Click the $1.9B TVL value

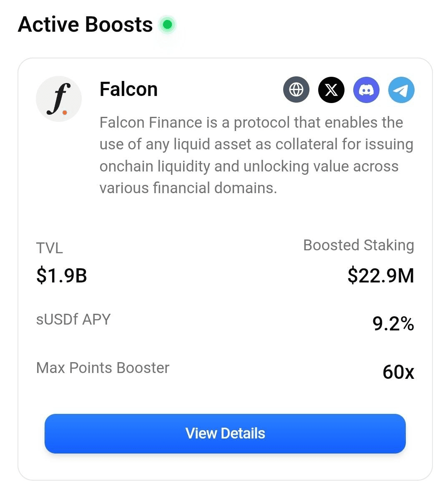(x=62, y=276)
